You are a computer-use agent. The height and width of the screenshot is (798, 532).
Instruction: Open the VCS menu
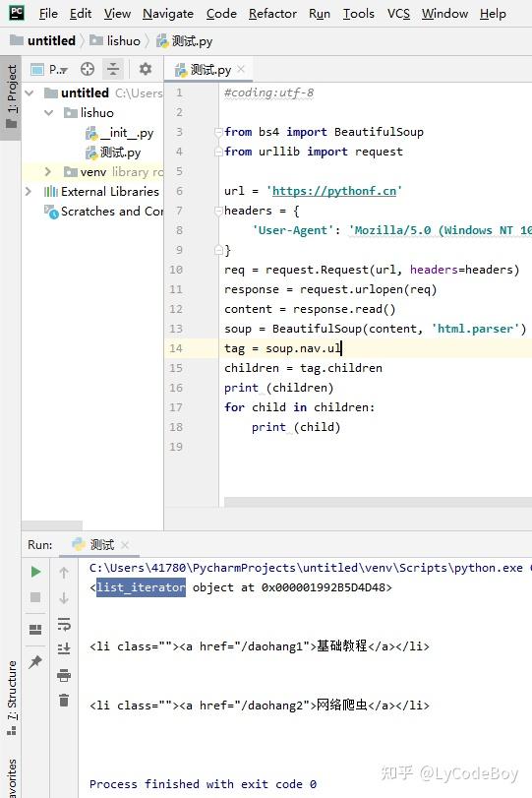coord(398,13)
